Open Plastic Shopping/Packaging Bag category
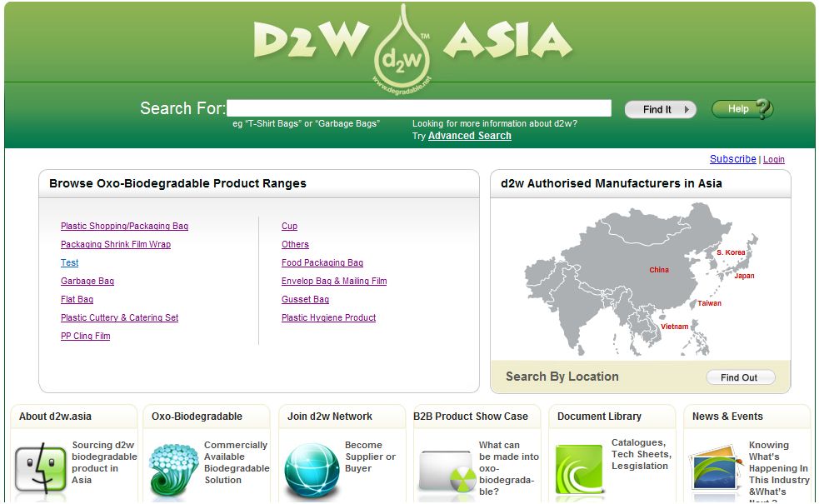The image size is (819, 504). 124,226
